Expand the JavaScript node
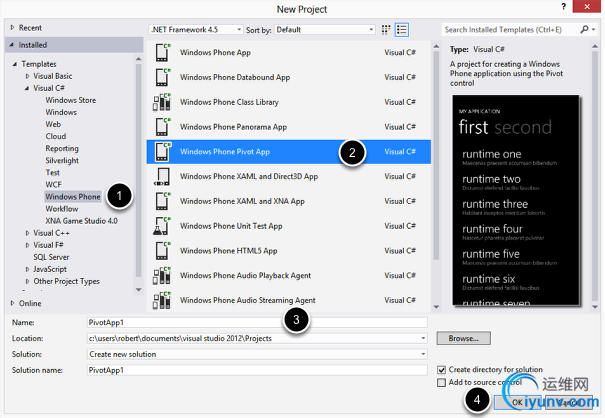The height and width of the screenshot is (418, 605). point(27,269)
